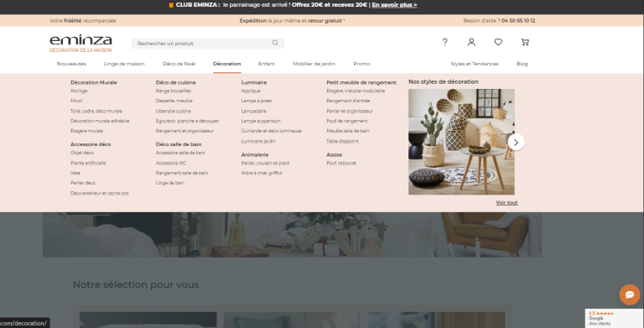This screenshot has height=328, width=644.
Task: Open Déco de cuisine heading
Action: 176,82
